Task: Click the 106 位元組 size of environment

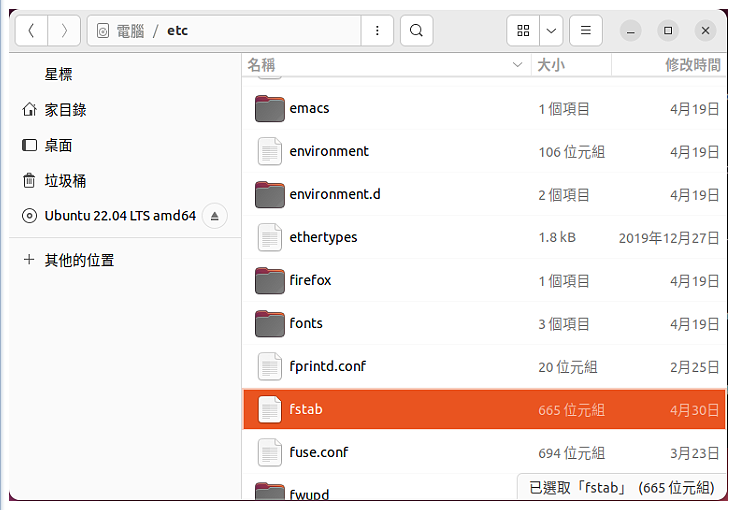Action: click(571, 152)
